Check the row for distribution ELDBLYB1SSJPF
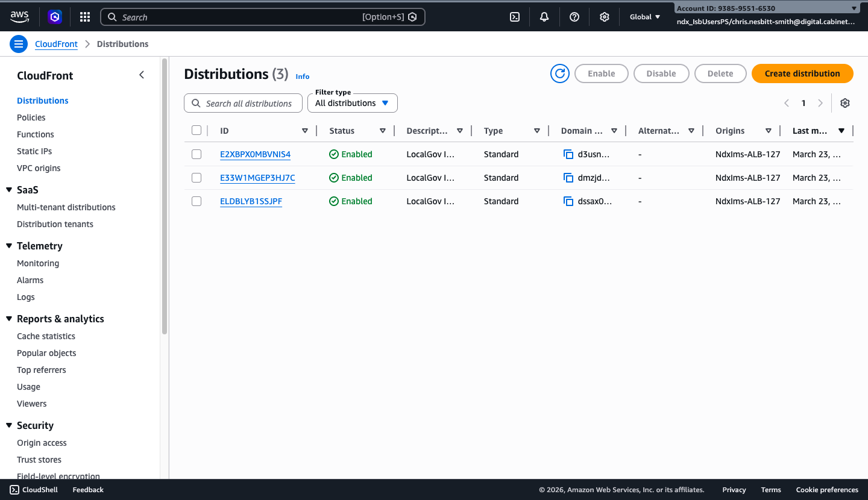868x500 pixels. 197,201
